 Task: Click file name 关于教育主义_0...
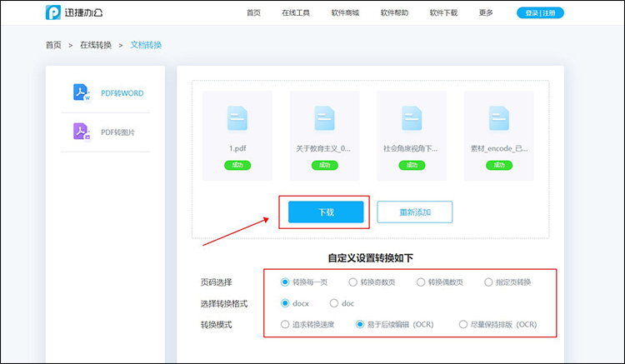click(x=323, y=148)
